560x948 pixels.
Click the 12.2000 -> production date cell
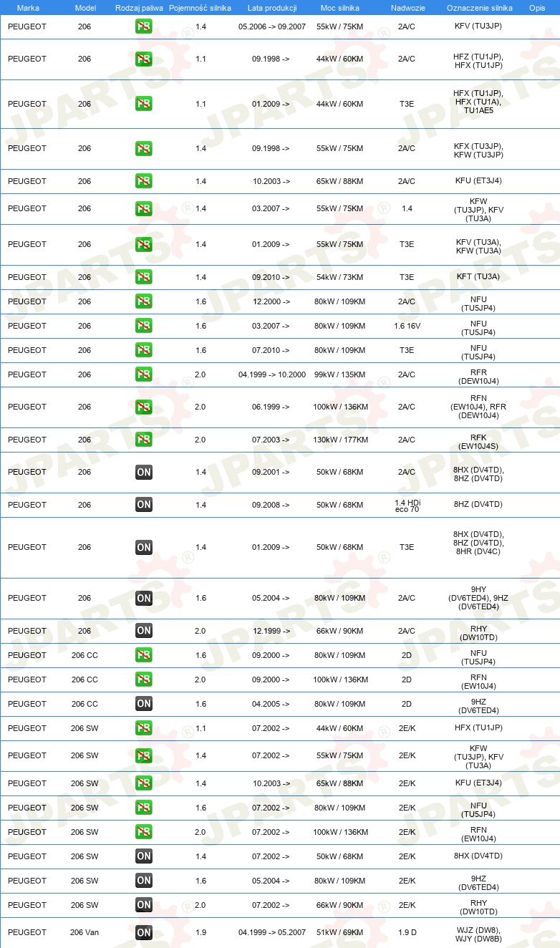pos(271,301)
